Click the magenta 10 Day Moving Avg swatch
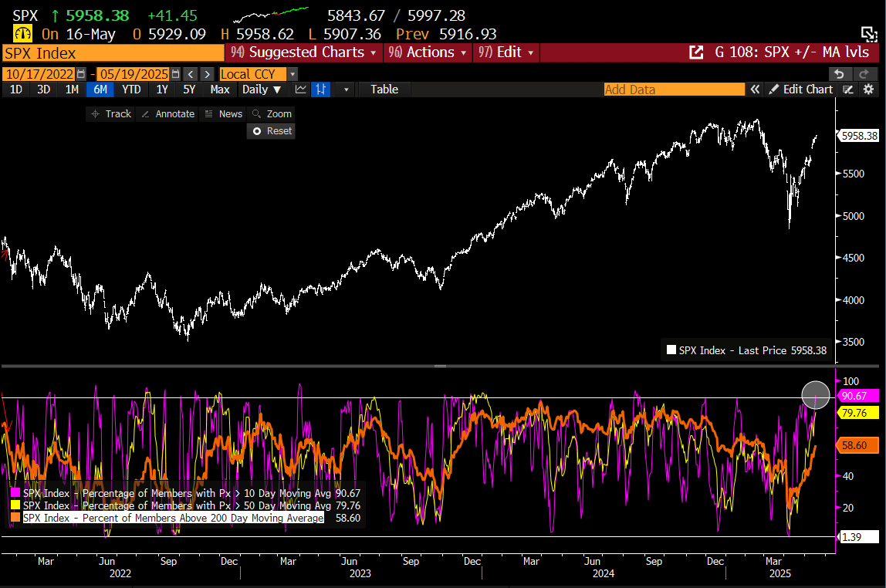This screenshot has width=886, height=588. (15, 493)
